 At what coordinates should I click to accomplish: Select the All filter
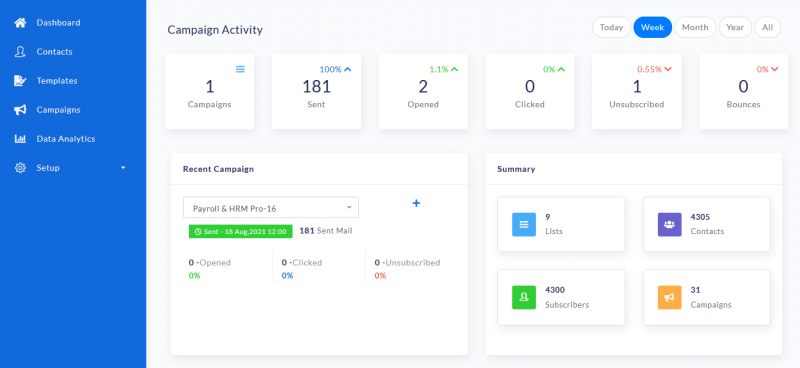(x=768, y=28)
